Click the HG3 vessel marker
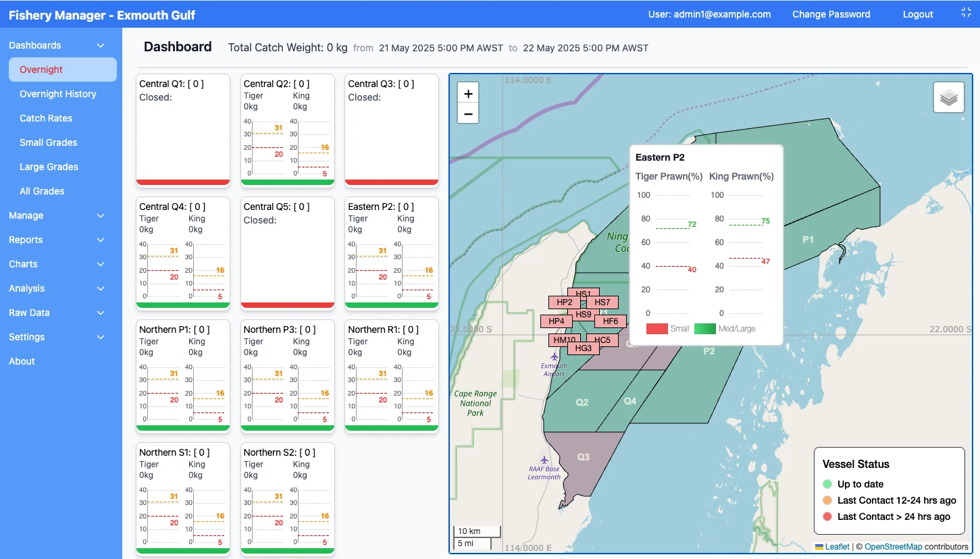Viewport: 980px width, 559px height. (x=583, y=348)
